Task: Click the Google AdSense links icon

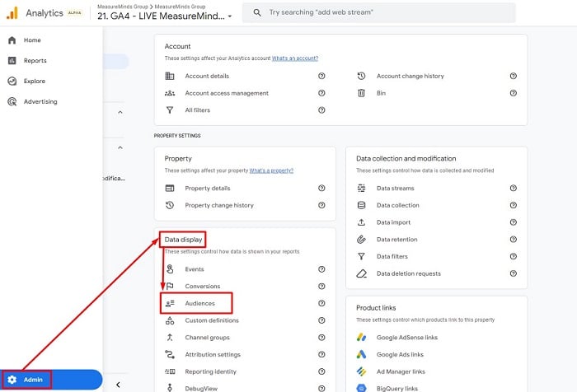Action: pos(361,337)
